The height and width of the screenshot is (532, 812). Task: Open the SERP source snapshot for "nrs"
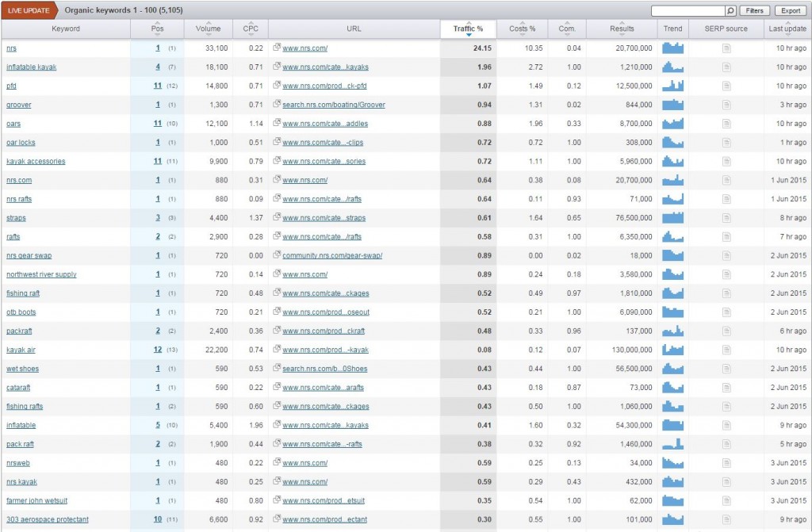pos(726,48)
